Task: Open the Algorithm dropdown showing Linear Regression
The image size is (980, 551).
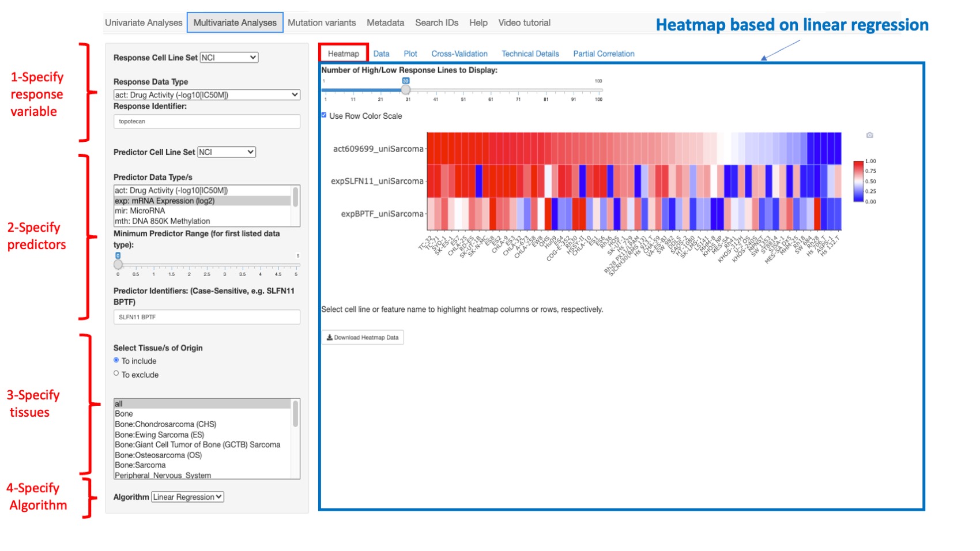Action: coord(187,496)
